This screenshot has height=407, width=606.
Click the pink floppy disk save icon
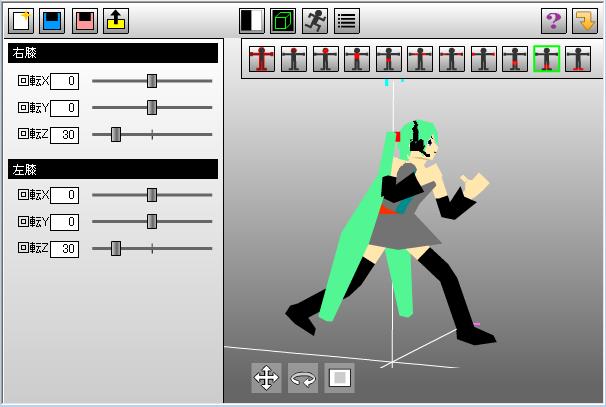[x=85, y=21]
